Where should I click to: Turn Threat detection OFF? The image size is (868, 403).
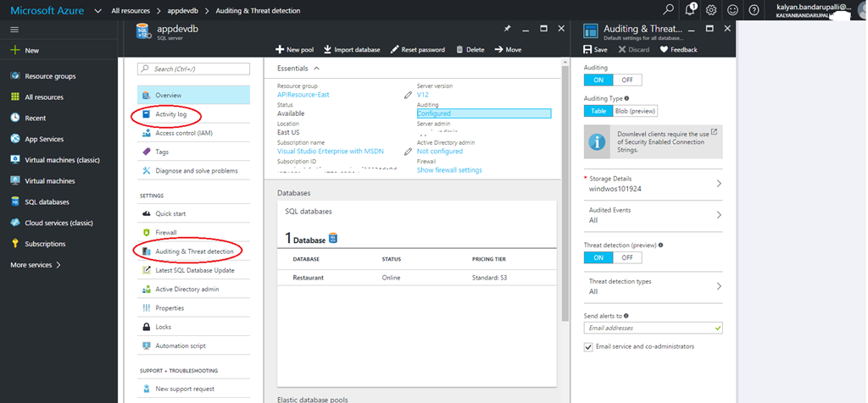[x=627, y=257]
